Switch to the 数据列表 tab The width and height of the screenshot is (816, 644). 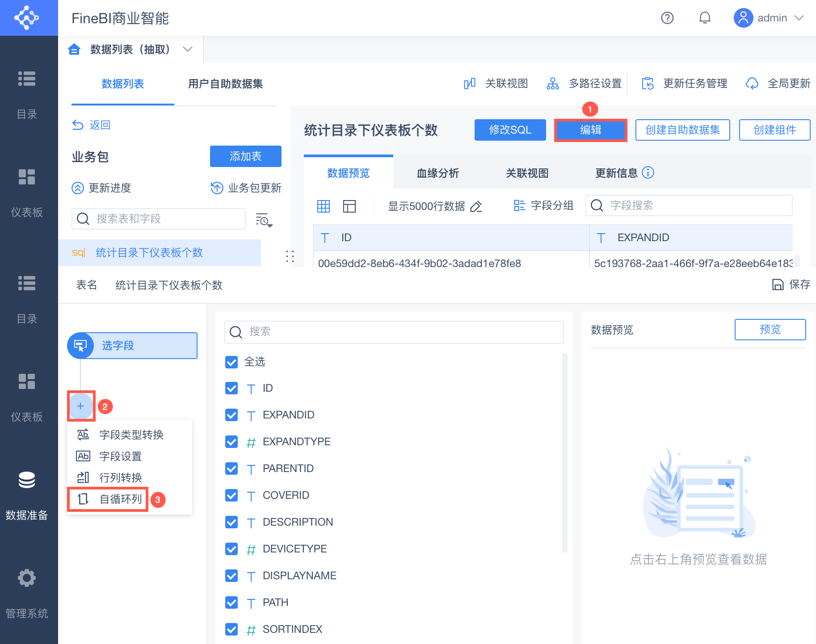point(123,84)
